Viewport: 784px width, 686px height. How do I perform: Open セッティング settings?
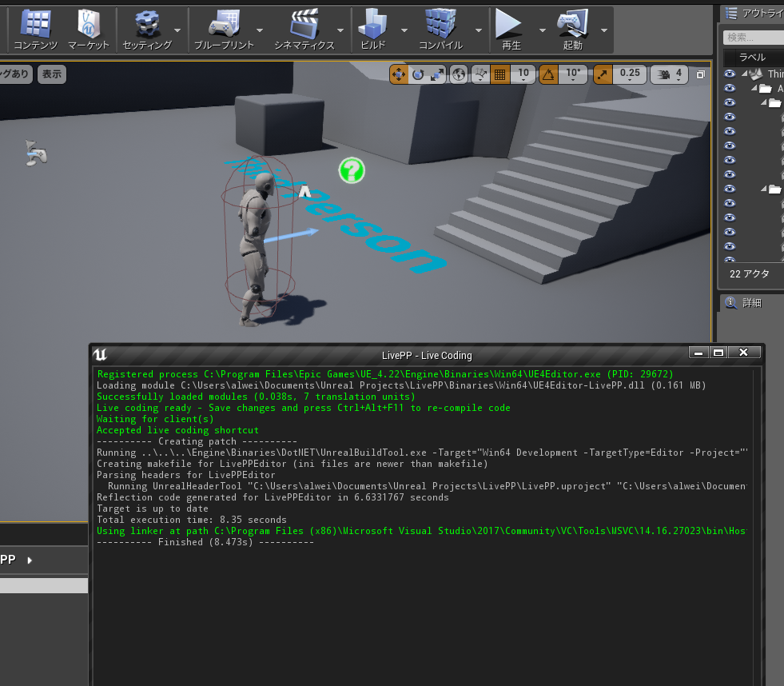[x=147, y=30]
